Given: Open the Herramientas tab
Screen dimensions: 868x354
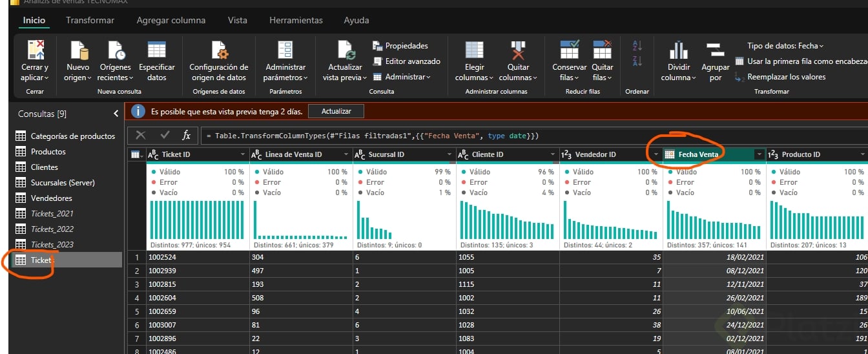Looking at the screenshot, I should (296, 20).
